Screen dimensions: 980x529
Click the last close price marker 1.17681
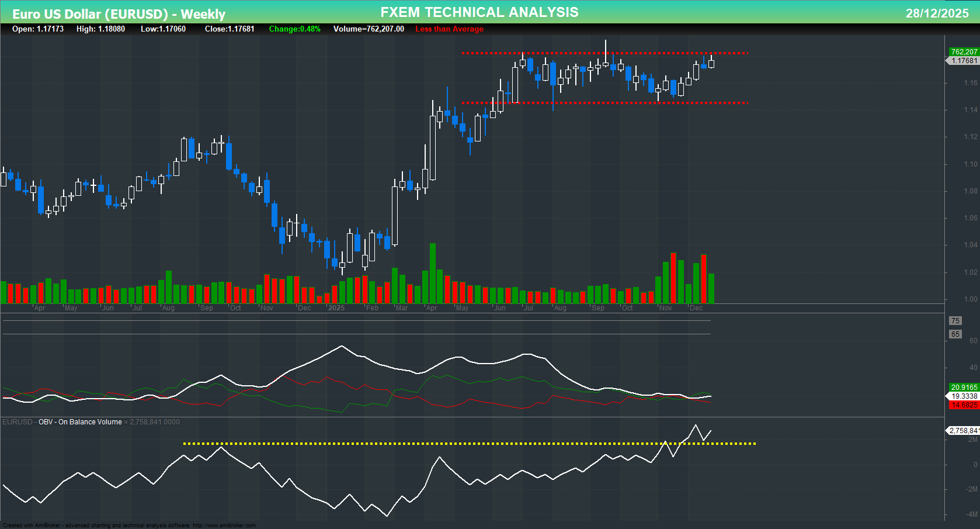pos(964,60)
